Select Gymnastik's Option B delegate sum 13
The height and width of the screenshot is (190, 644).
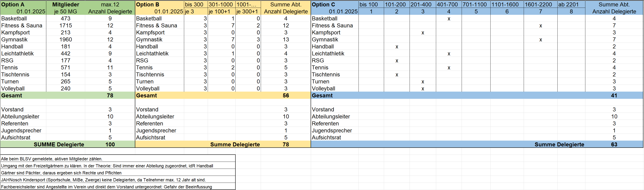point(285,40)
